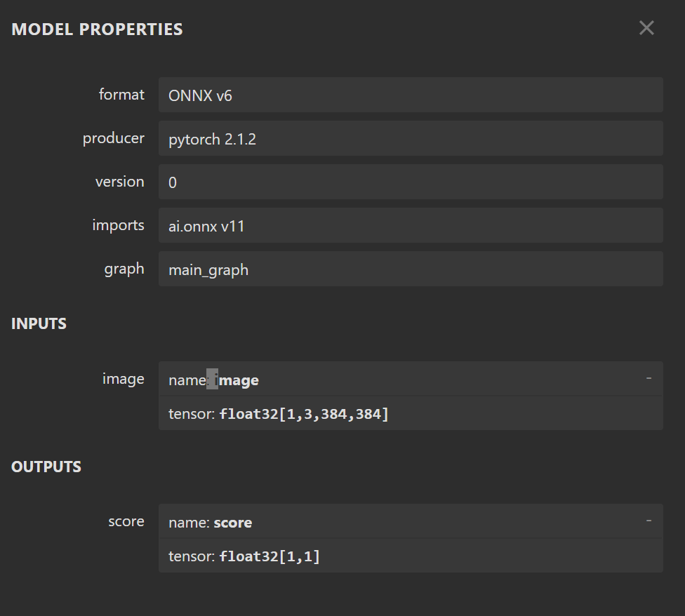Click the producer label
This screenshot has height=616, width=685.
[x=114, y=138]
